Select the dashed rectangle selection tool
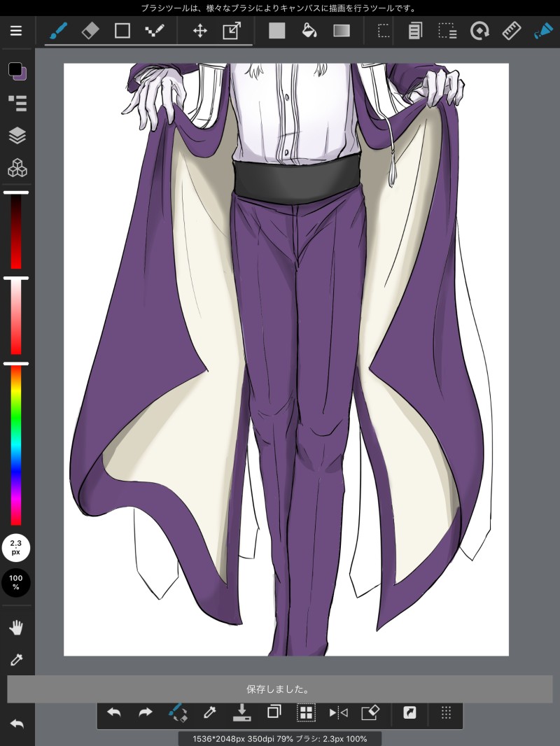The height and width of the screenshot is (746, 560). 384,31
